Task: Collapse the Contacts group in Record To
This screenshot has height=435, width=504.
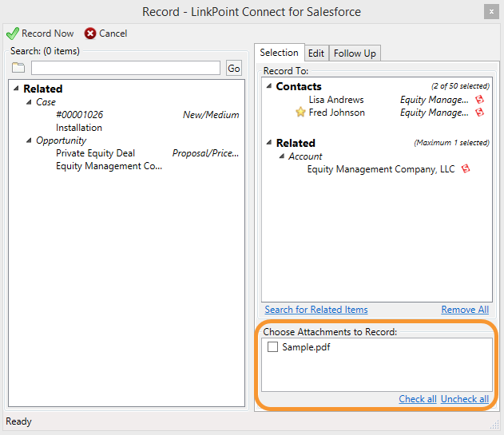Action: pyautogui.click(x=269, y=86)
